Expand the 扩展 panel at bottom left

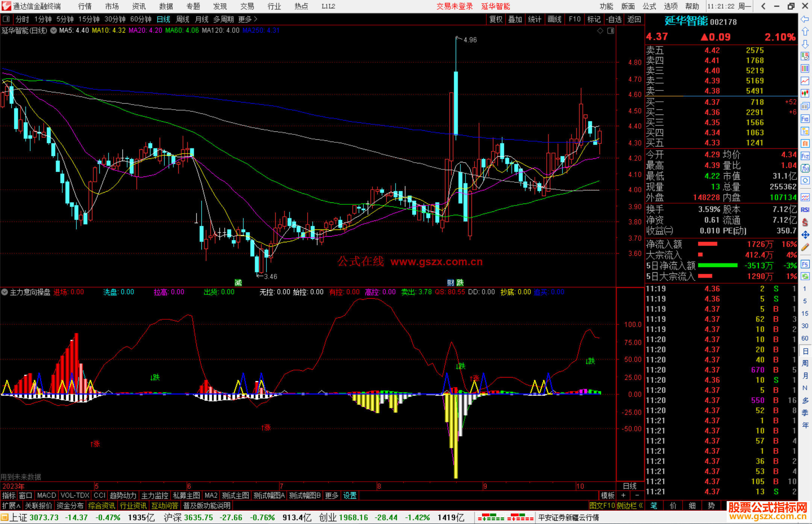[11, 506]
